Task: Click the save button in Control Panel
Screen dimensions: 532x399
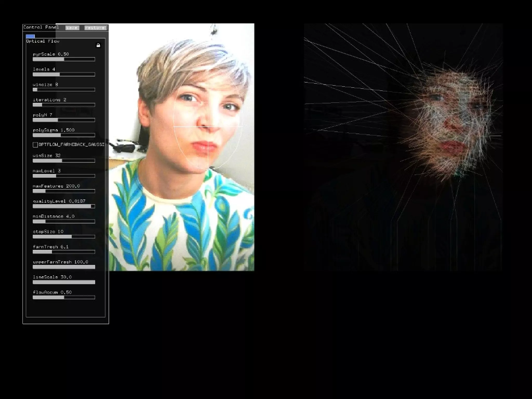Action: click(72, 28)
